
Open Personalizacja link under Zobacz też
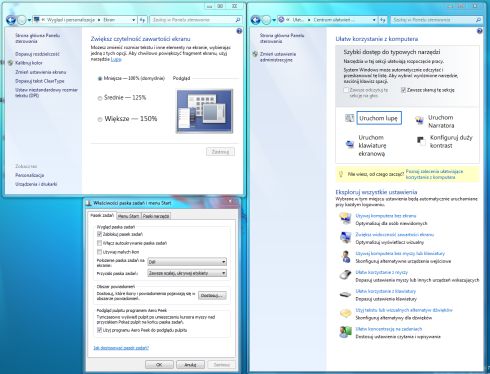click(x=30, y=175)
